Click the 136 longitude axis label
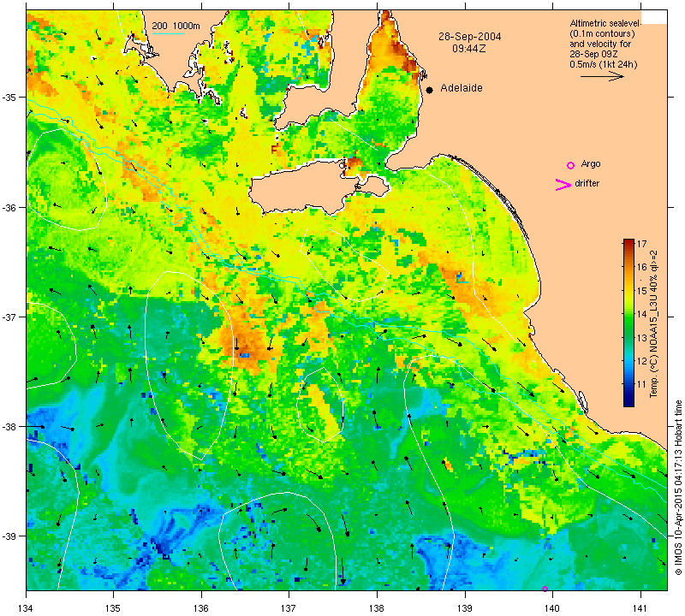 [x=201, y=608]
